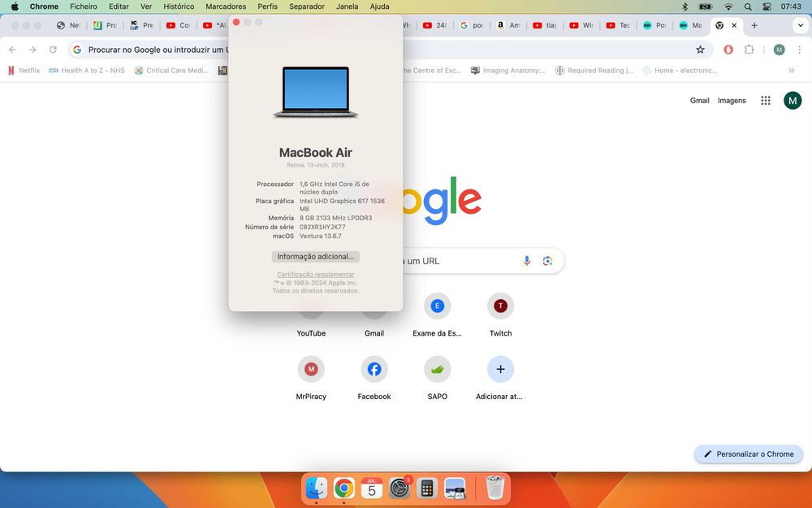Viewport: 812px width, 508px height.
Task: Open the Google account avatar on page
Action: [793, 101]
